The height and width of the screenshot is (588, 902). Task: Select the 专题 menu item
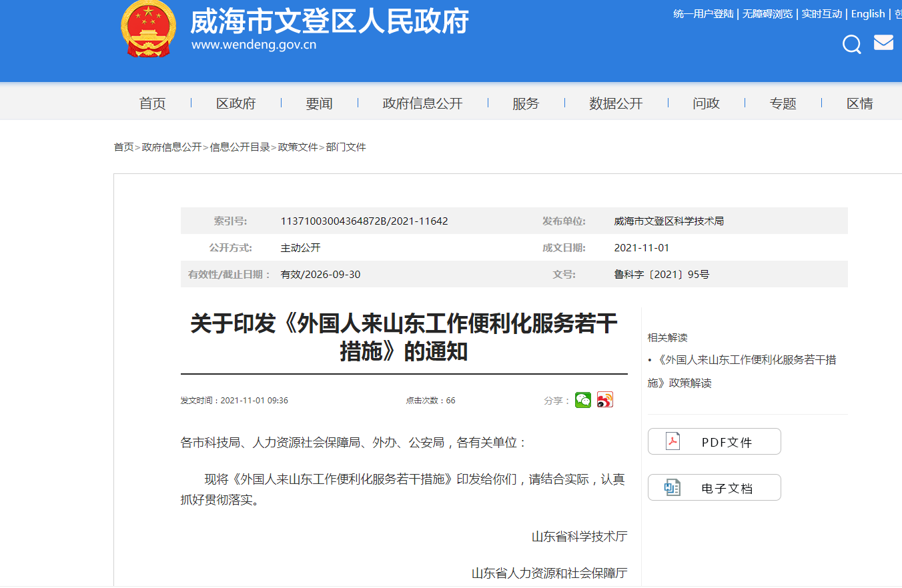783,103
